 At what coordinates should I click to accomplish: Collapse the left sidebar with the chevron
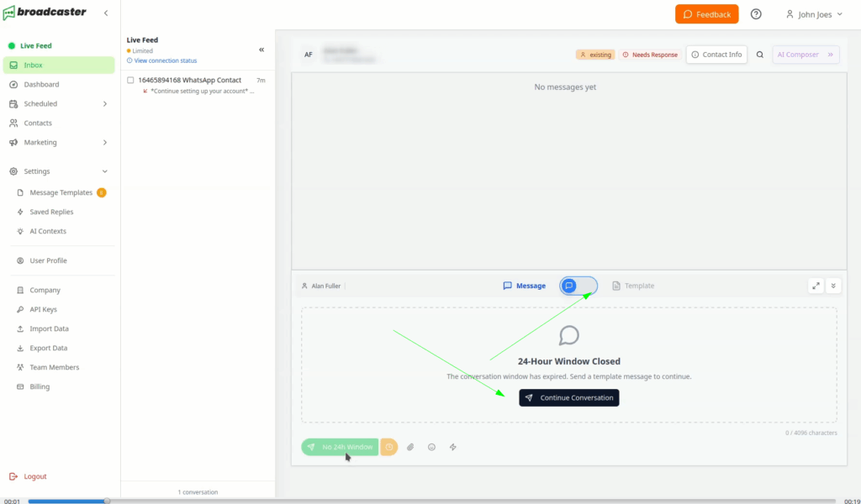click(106, 13)
